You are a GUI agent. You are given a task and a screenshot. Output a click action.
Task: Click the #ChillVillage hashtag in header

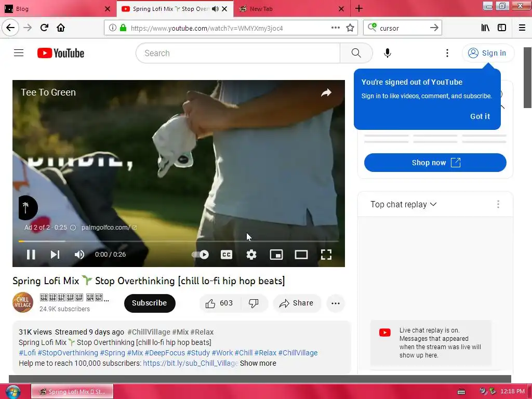149,332
